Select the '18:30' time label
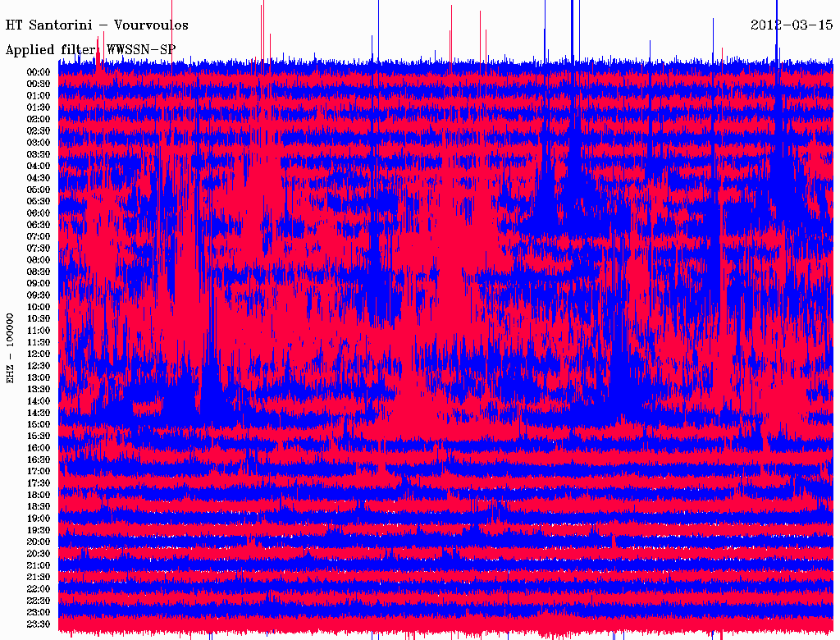This screenshot has height=640, width=840. [x=39, y=506]
